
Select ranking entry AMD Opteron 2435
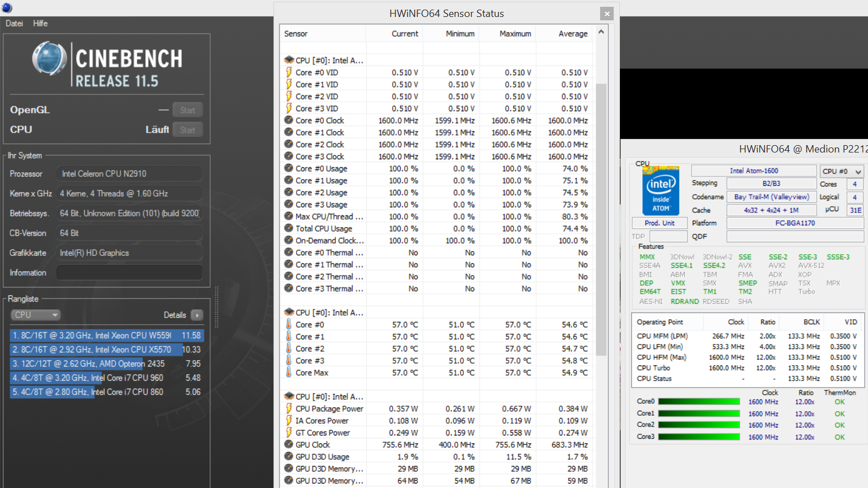point(107,364)
